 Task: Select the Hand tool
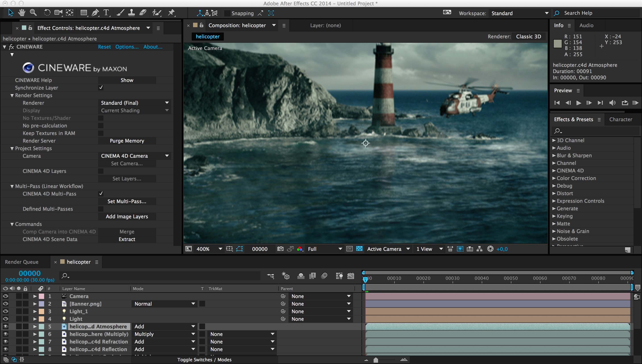click(x=22, y=13)
